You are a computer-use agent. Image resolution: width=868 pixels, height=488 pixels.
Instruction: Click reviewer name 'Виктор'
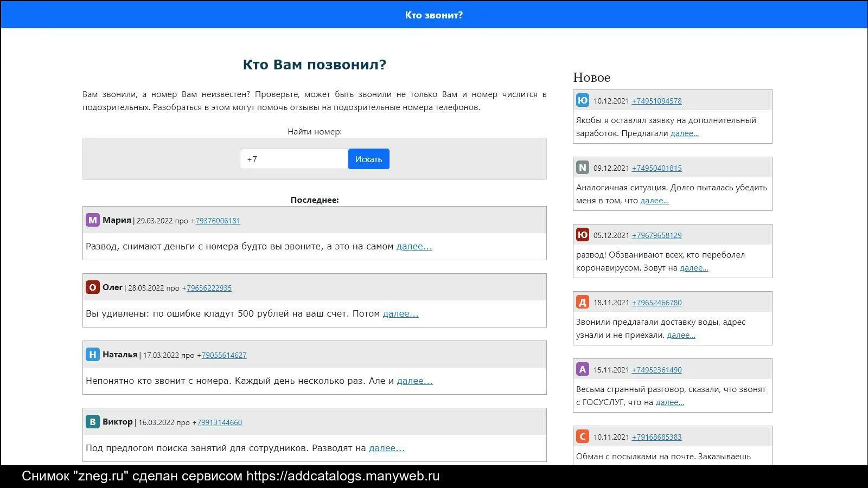click(118, 422)
